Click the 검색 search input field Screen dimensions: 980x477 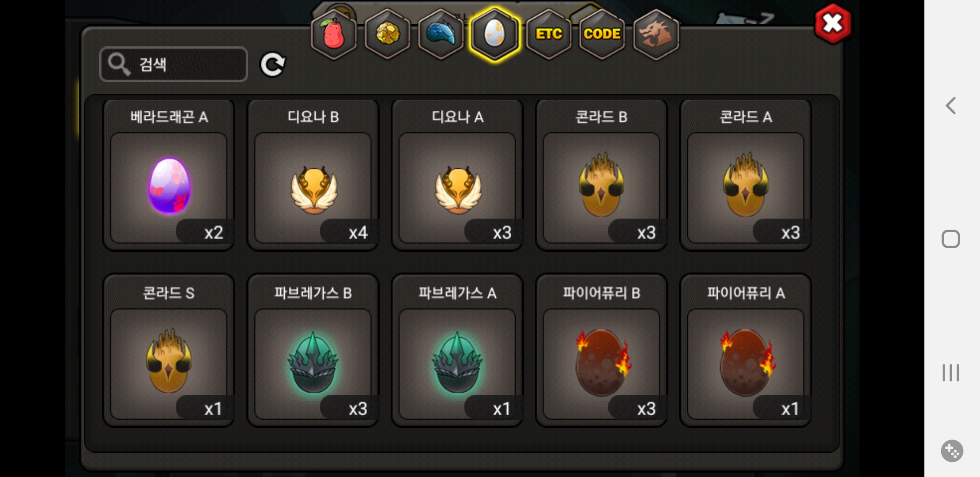click(x=173, y=64)
